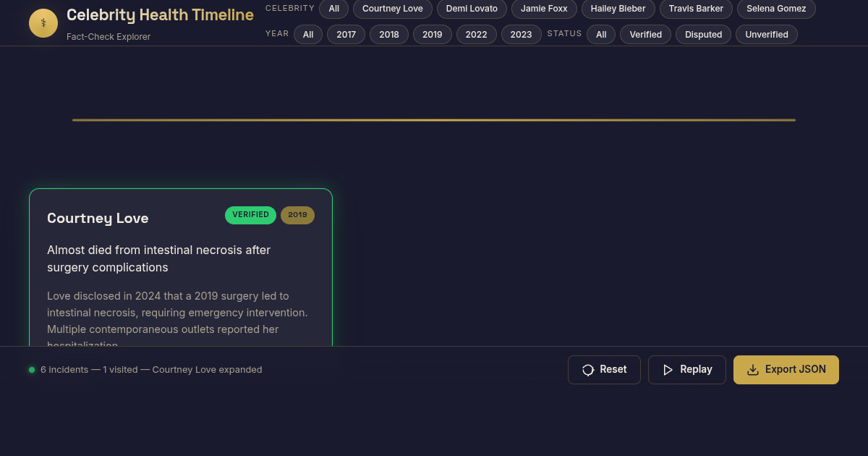The width and height of the screenshot is (868, 456).
Task: Click the '6 incidents — 1 visited' status text
Action: (151, 370)
